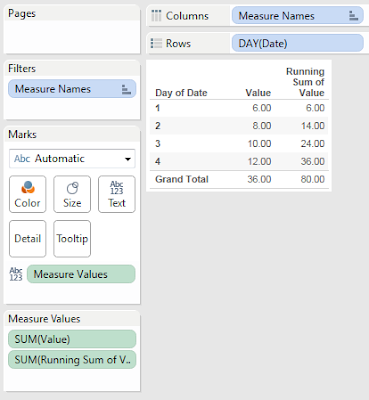Select the Grand Total row label
This screenshot has height=400, width=369.
182,179
